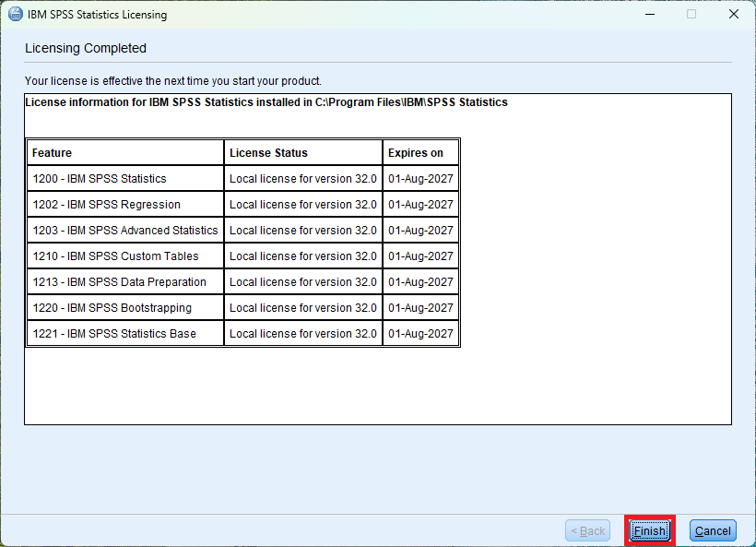The width and height of the screenshot is (756, 547).
Task: Click license status for the Advanced Statistics row
Action: click(303, 230)
